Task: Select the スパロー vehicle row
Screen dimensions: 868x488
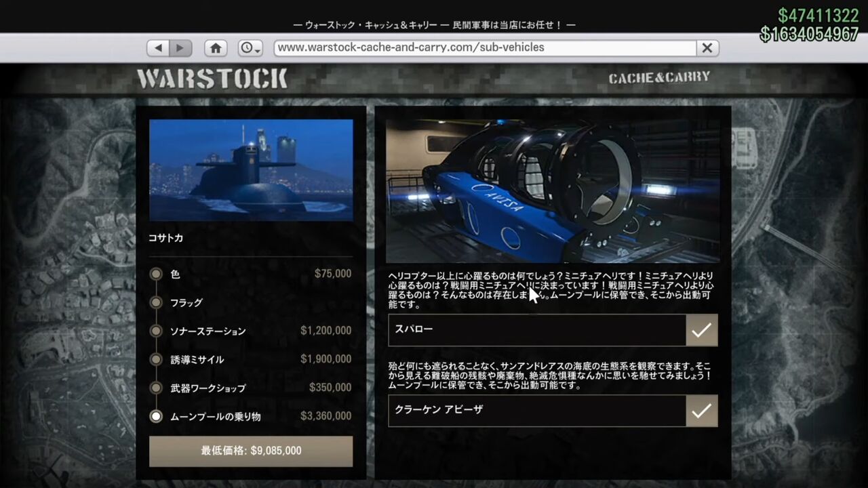Action: pos(553,330)
